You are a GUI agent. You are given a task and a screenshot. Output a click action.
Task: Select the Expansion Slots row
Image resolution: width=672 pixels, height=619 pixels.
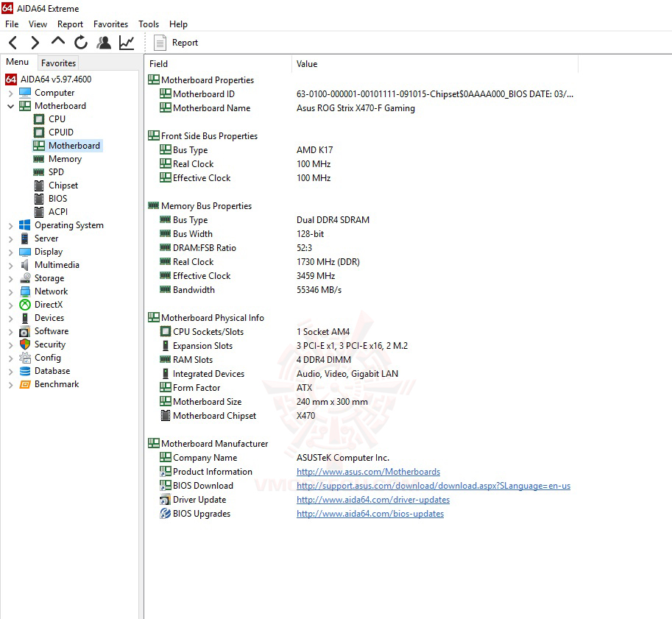tap(362, 346)
